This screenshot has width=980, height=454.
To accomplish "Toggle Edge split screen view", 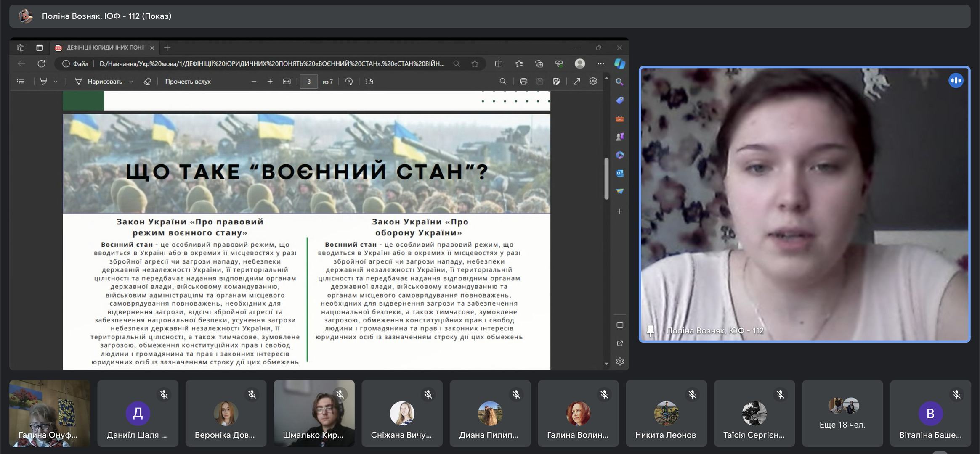I will click(x=499, y=63).
